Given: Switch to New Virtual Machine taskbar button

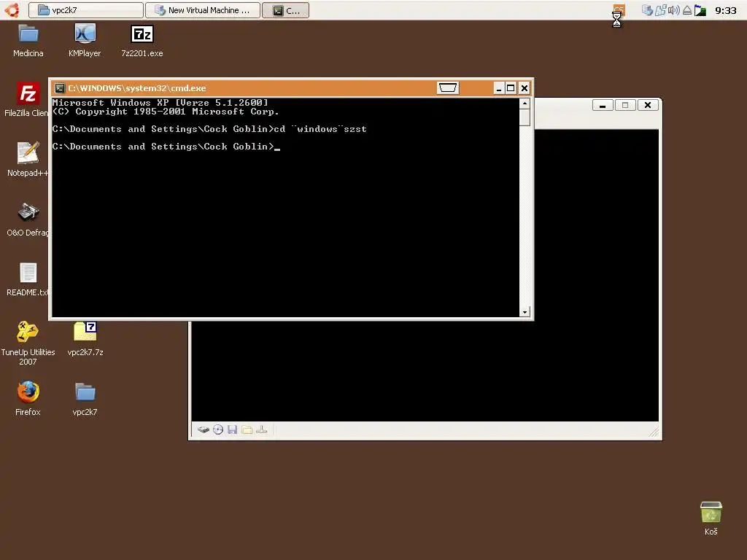Looking at the screenshot, I should 203,10.
